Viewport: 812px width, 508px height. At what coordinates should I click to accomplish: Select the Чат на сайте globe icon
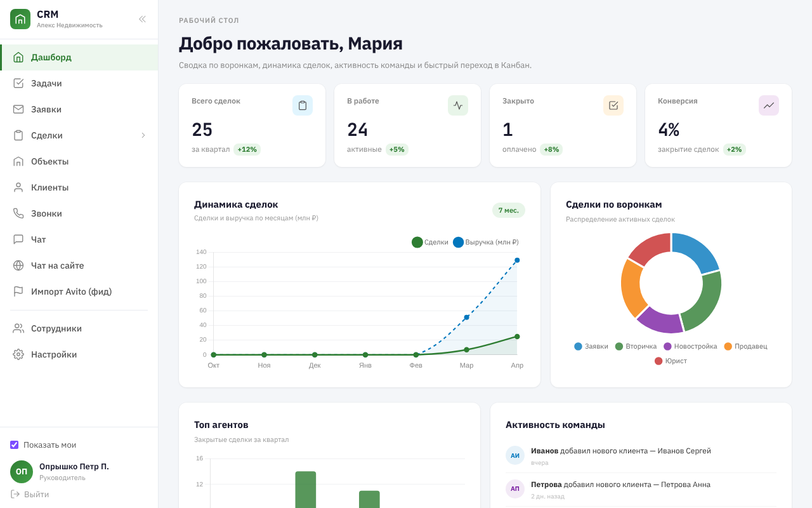(18, 265)
